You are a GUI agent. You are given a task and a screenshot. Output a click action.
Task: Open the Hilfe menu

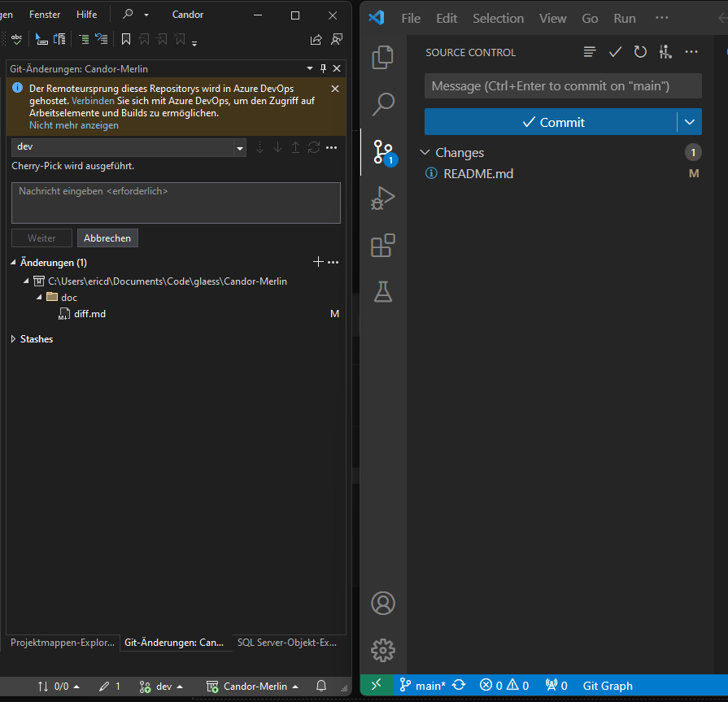tap(87, 15)
